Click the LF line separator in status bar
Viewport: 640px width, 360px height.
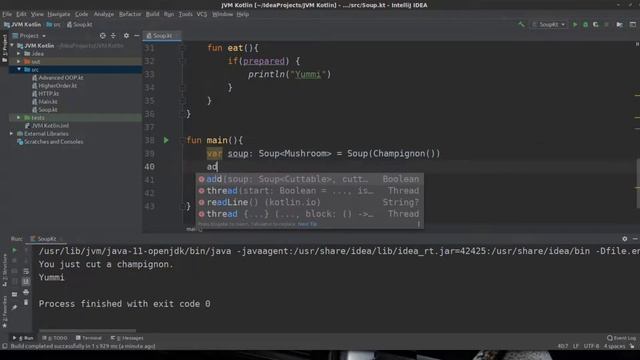(x=576, y=346)
